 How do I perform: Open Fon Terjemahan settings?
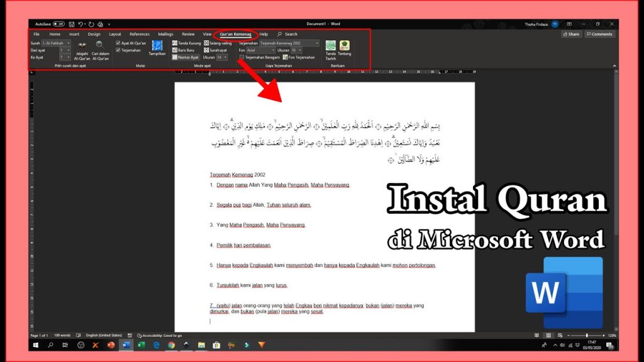tap(299, 57)
